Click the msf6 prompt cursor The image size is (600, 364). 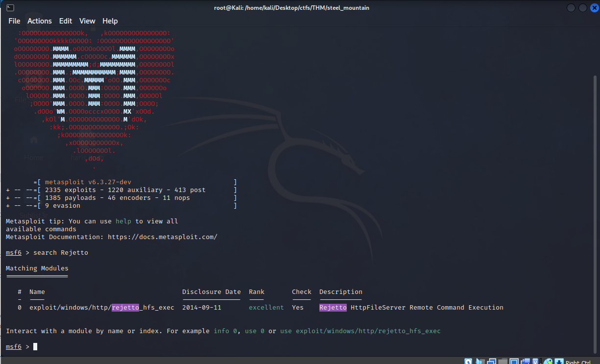35,347
